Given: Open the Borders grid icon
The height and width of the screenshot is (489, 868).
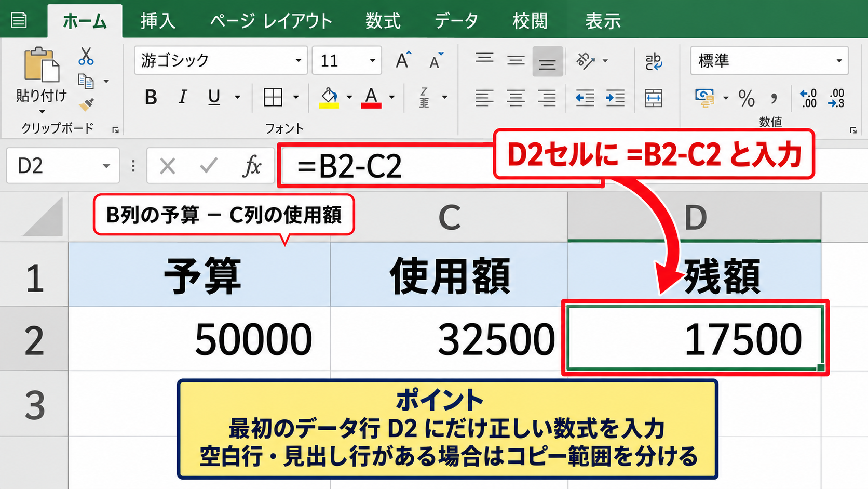Looking at the screenshot, I should [273, 97].
